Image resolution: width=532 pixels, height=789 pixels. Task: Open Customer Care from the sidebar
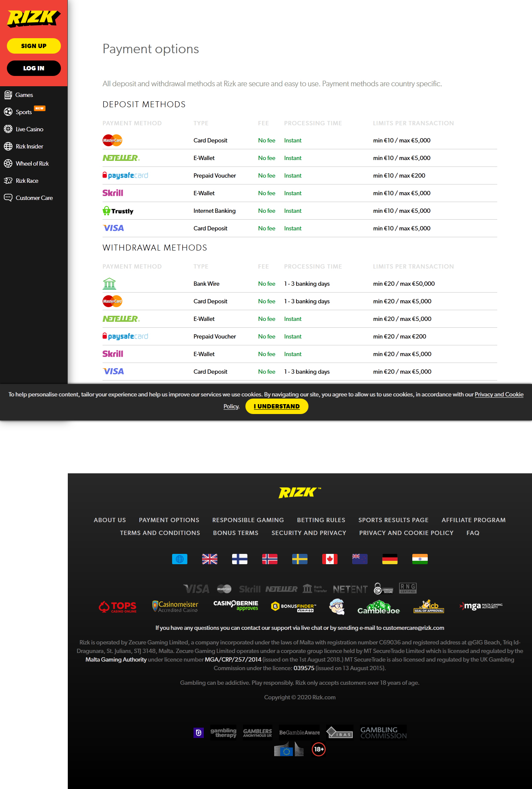tap(34, 198)
